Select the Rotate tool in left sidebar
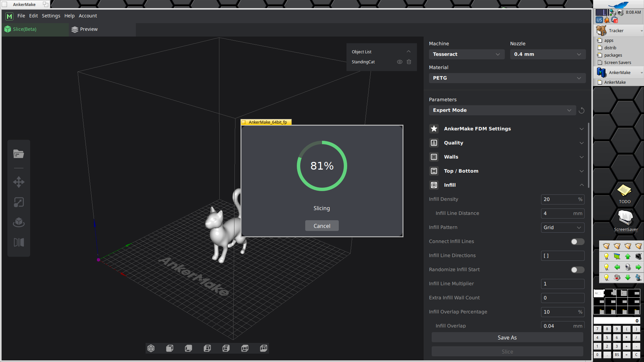The height and width of the screenshot is (362, 644). coord(18,222)
